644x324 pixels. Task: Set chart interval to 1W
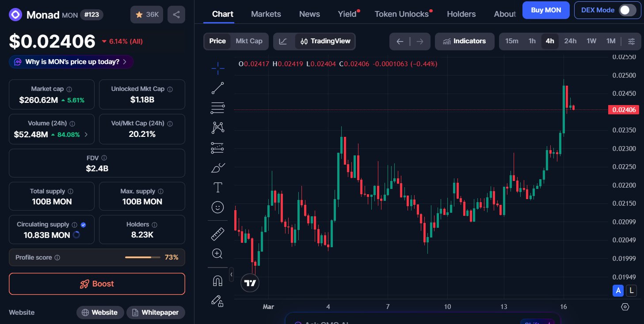(591, 41)
